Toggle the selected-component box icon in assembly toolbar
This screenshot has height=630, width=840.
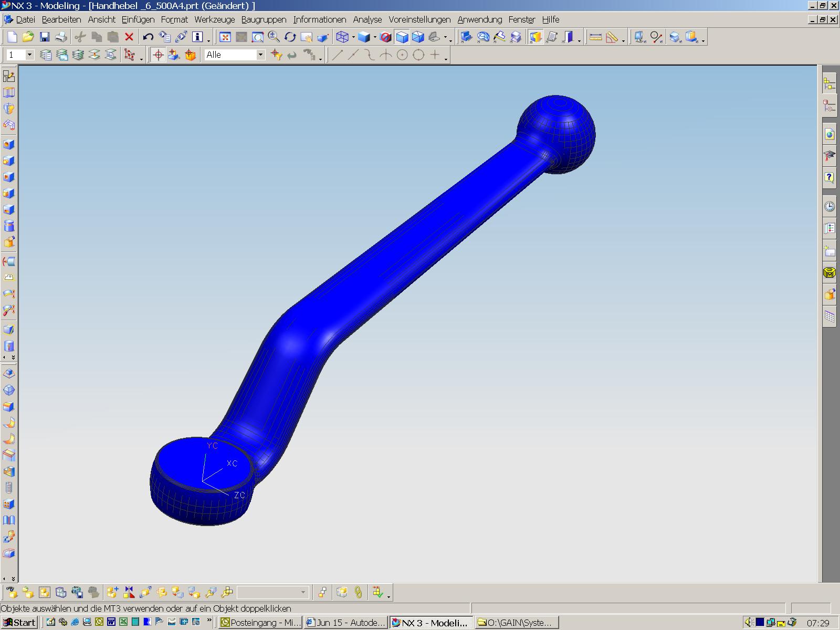tap(45, 592)
